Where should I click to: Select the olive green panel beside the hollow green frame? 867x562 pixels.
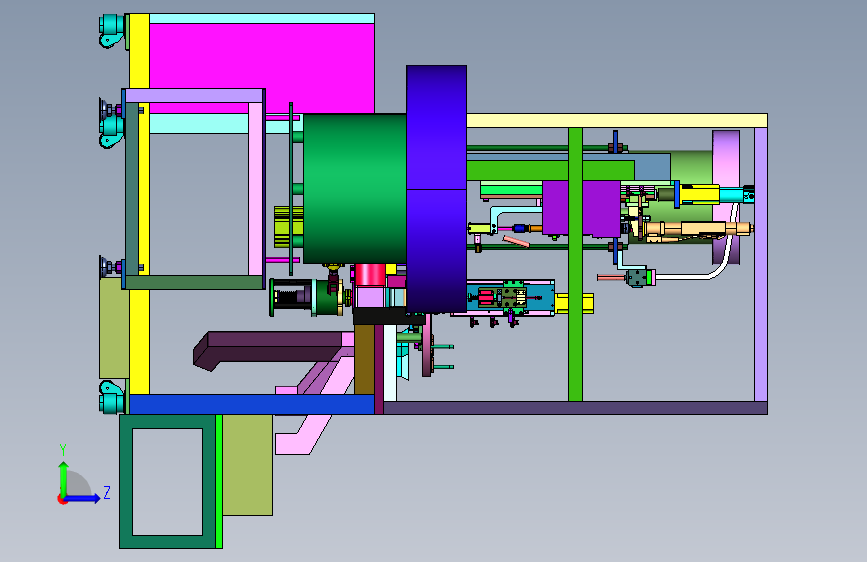pyautogui.click(x=247, y=465)
